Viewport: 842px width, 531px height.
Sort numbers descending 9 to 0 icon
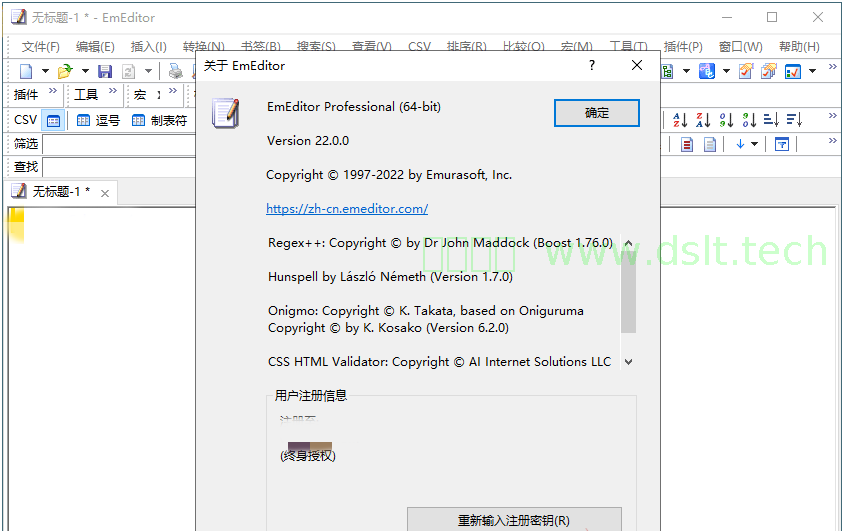pyautogui.click(x=749, y=120)
